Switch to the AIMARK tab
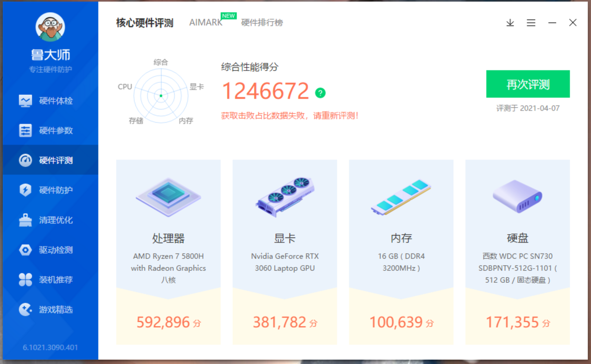Screen dimensions: 591x364 coord(206,23)
